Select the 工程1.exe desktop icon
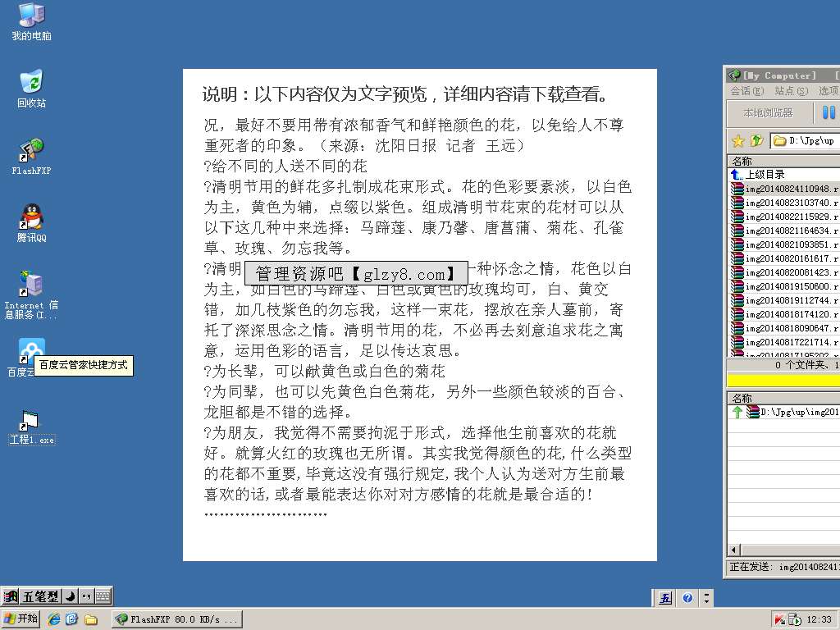Screen dimensions: 840x630 pyautogui.click(x=31, y=428)
